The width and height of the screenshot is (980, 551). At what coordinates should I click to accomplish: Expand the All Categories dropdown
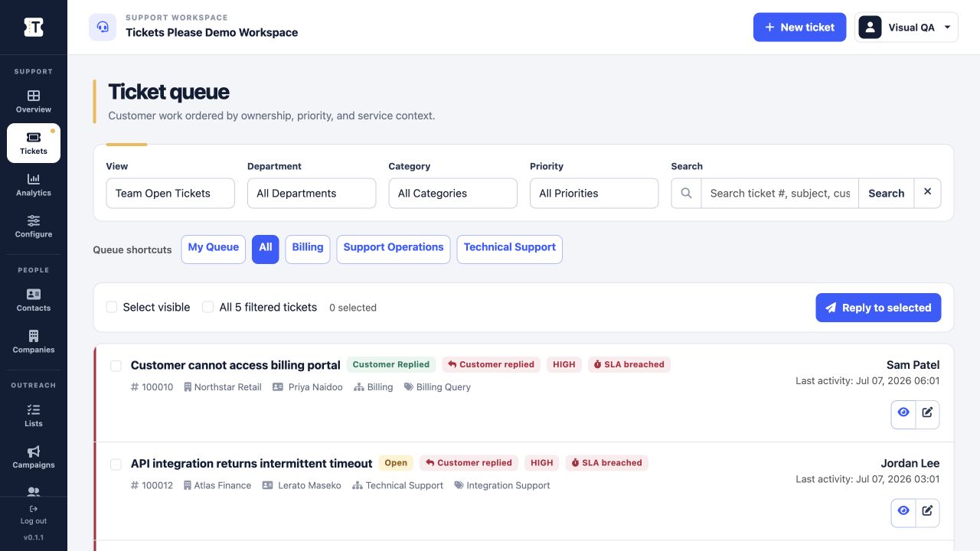[x=452, y=194]
